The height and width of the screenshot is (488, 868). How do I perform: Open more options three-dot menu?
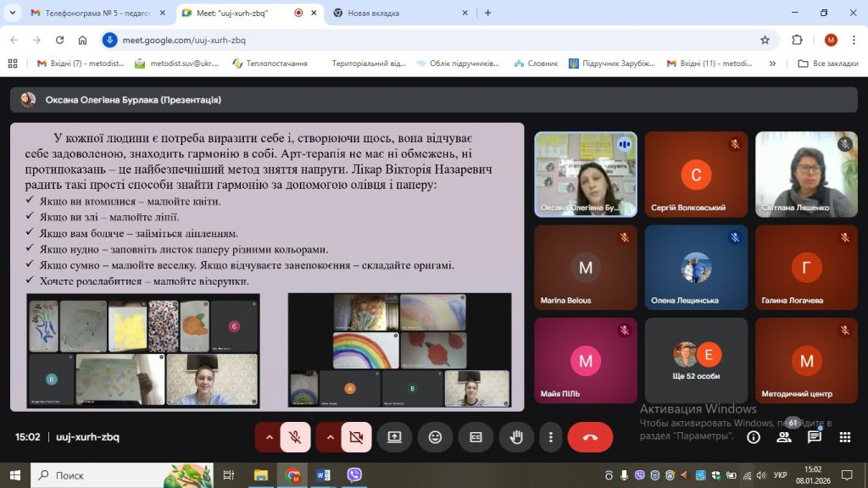coord(551,437)
